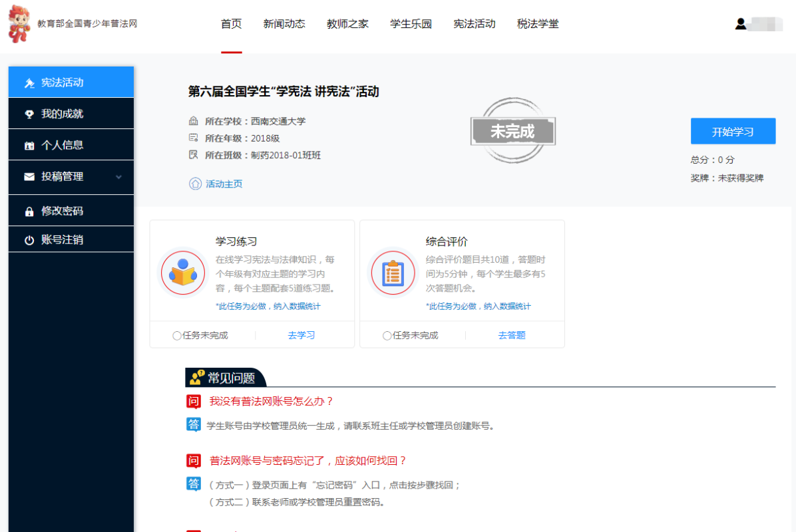
Task: Click the power icon for 账号注销
Action: pyautogui.click(x=29, y=240)
